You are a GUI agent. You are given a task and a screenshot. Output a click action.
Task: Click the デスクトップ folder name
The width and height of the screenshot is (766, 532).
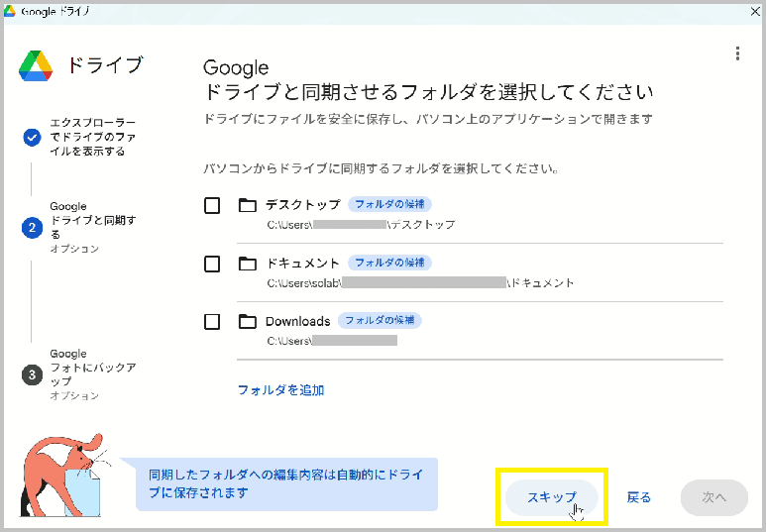point(303,205)
